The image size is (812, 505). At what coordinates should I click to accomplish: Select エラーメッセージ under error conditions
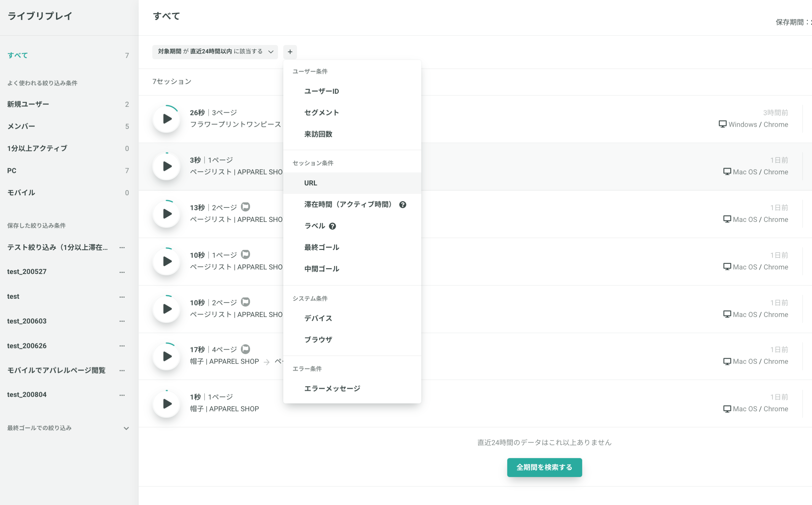(352, 388)
